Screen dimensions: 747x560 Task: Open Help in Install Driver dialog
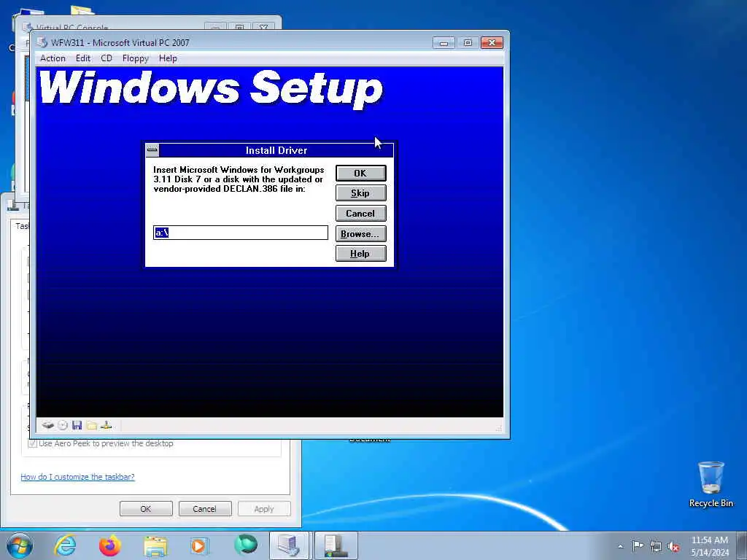coord(360,254)
